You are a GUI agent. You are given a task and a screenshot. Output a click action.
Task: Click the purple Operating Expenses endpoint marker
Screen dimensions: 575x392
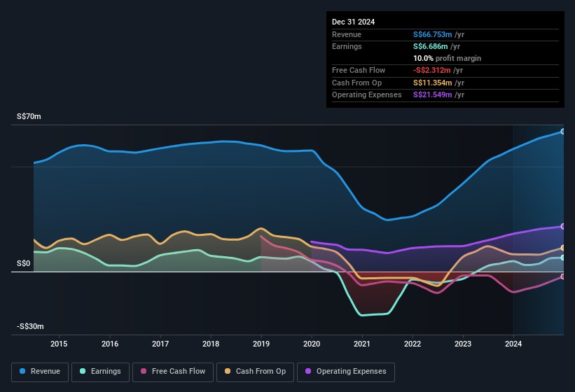(562, 226)
